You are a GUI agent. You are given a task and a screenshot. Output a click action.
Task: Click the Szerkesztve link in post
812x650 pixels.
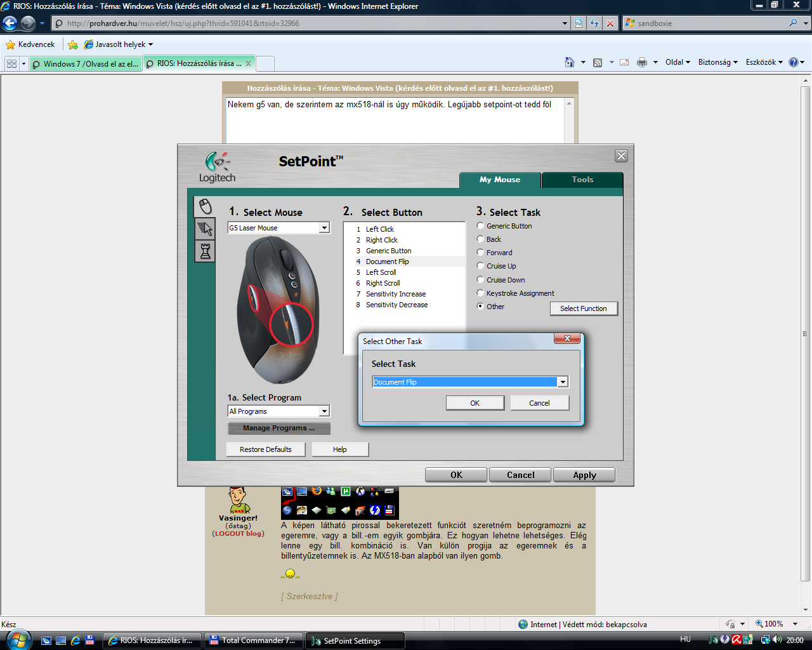click(x=310, y=596)
